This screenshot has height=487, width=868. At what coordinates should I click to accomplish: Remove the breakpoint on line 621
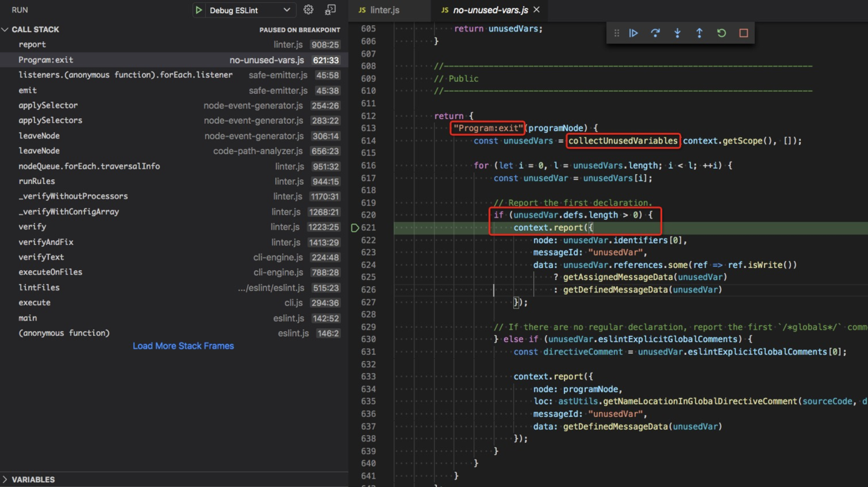click(x=356, y=227)
